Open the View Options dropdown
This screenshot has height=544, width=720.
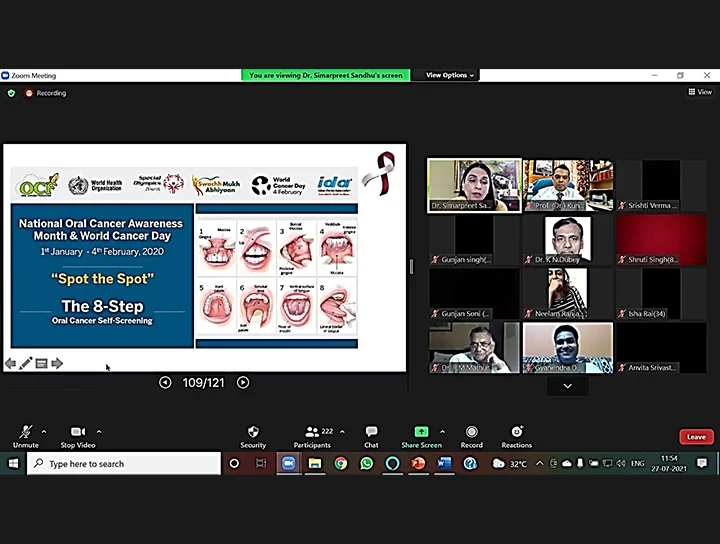(450, 75)
